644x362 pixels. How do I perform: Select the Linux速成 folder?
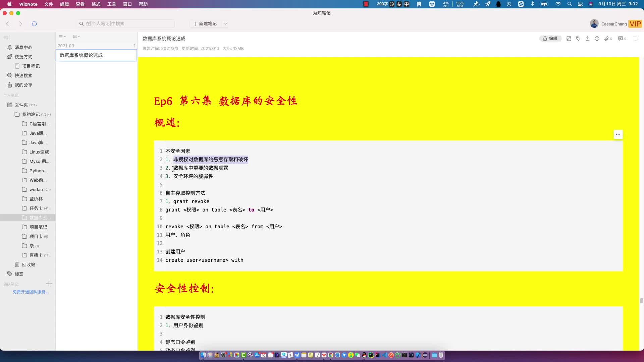(39, 152)
